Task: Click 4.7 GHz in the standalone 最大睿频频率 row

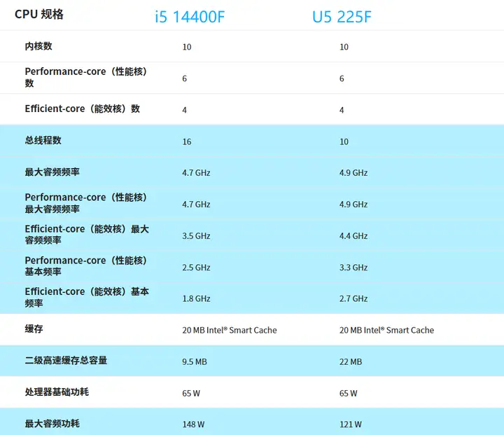Action: coord(196,173)
